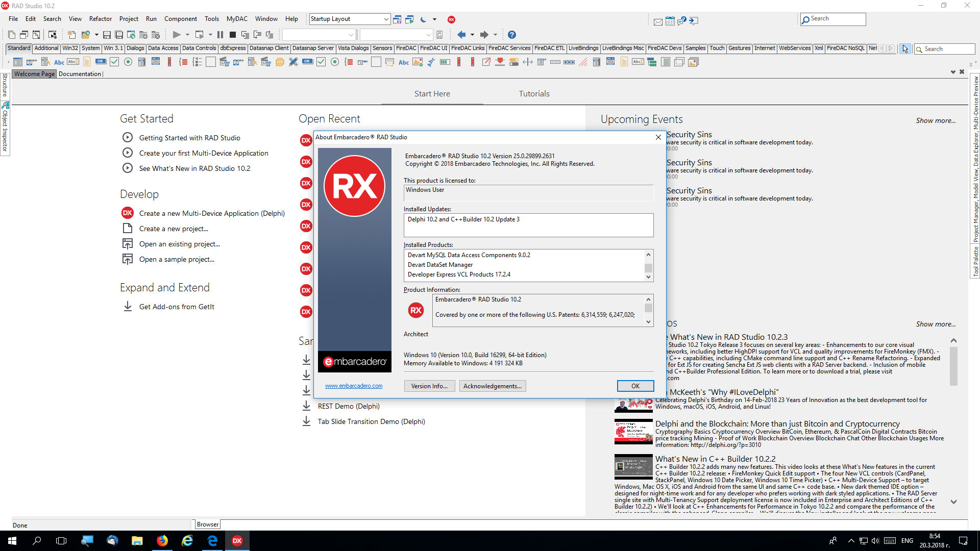The width and height of the screenshot is (980, 551).
Task: Click the calendar icon in the toolbar
Action: 670,21
